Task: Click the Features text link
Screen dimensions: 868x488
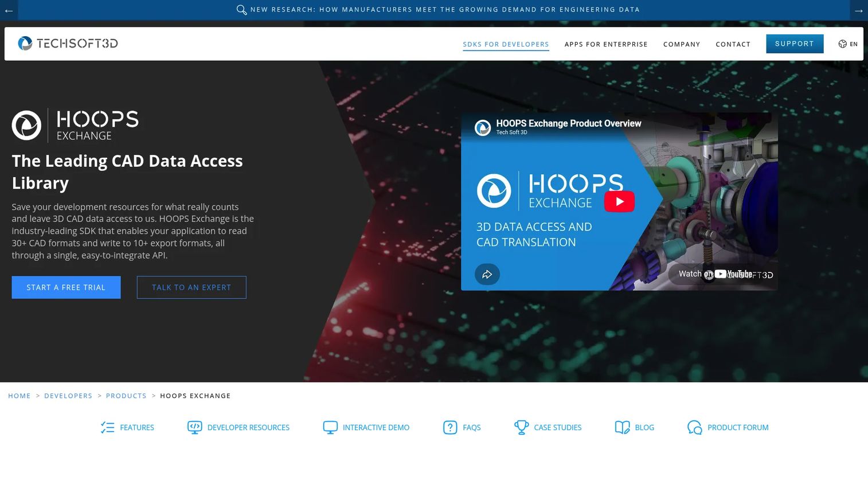Action: pyautogui.click(x=137, y=427)
